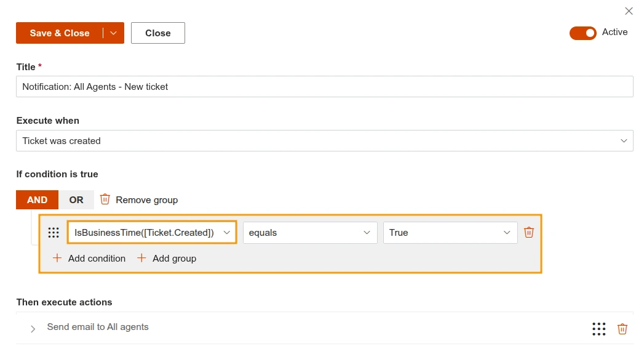The width and height of the screenshot is (644, 346).
Task: Delete the IsBusinessTime condition row
Action: (x=529, y=233)
